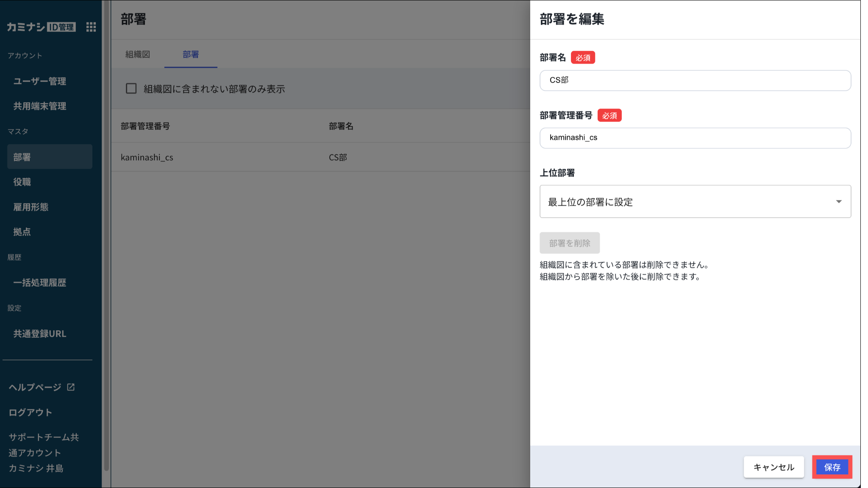Go to 役職 master menu
The image size is (868, 488).
22,182
